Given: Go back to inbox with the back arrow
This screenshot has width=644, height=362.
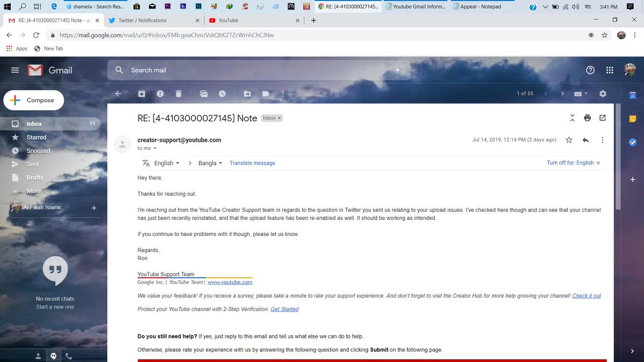Looking at the screenshot, I should 119,93.
